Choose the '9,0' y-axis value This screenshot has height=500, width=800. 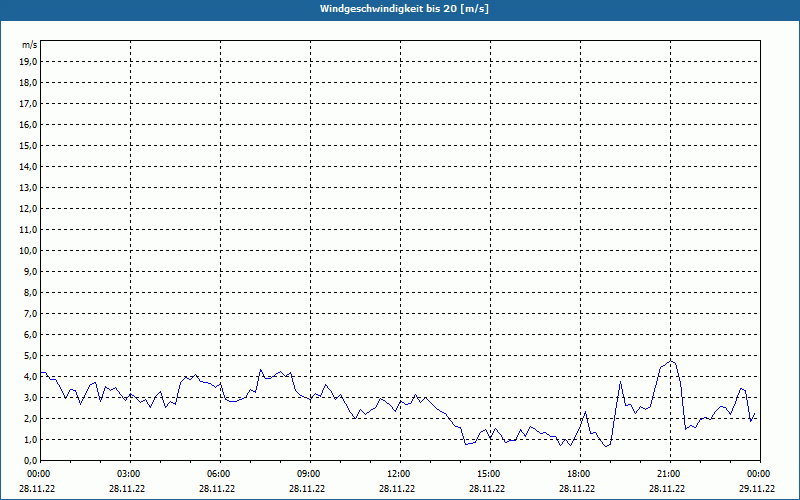30,271
